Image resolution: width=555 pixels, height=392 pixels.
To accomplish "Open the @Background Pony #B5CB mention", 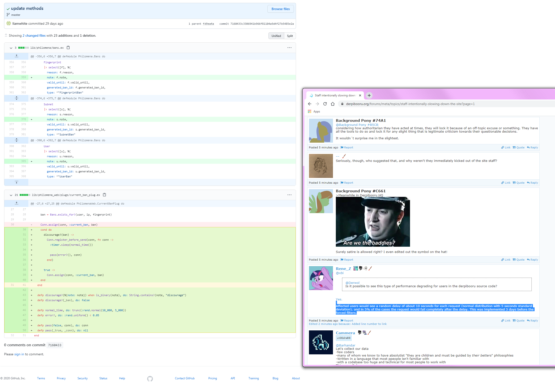I will tap(357, 125).
